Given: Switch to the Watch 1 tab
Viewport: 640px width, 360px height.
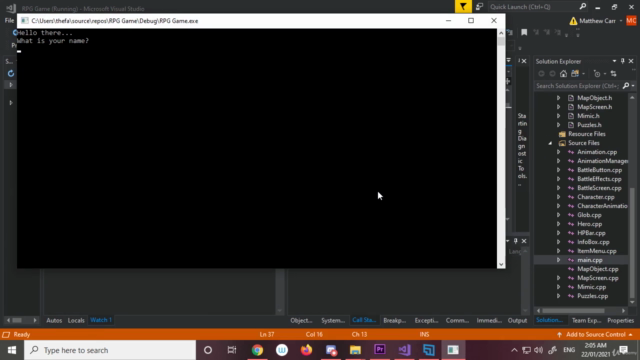Looking at the screenshot, I should [x=101, y=320].
